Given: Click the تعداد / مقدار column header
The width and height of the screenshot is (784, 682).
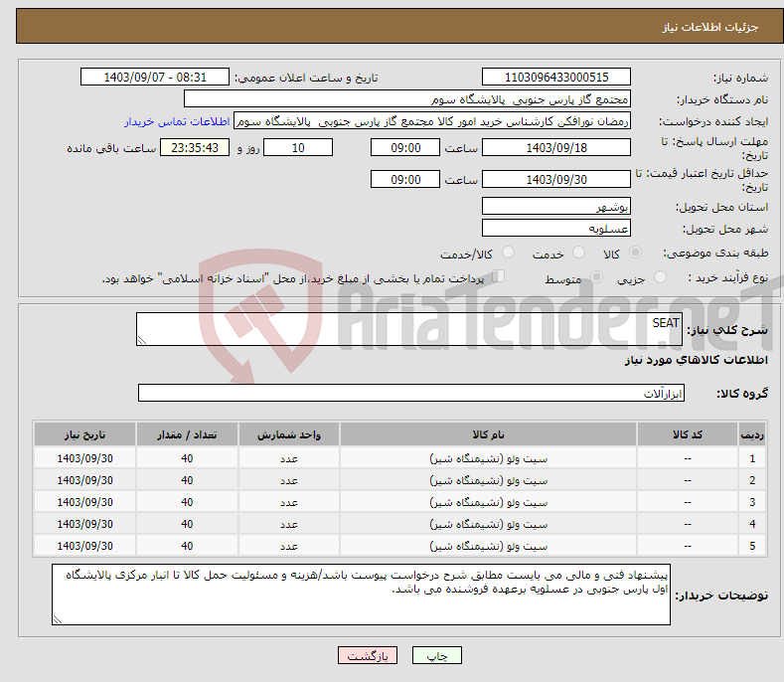Looking at the screenshot, I should click(187, 434).
